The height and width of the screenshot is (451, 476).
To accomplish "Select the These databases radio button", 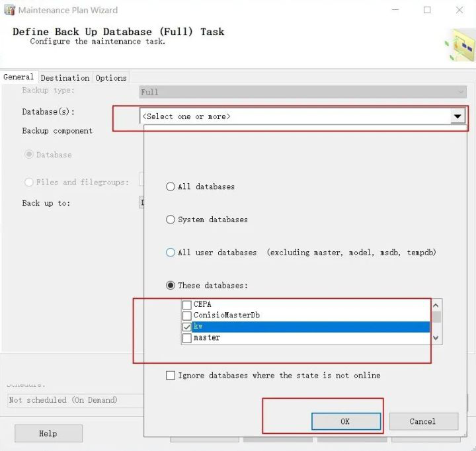I will click(x=171, y=286).
